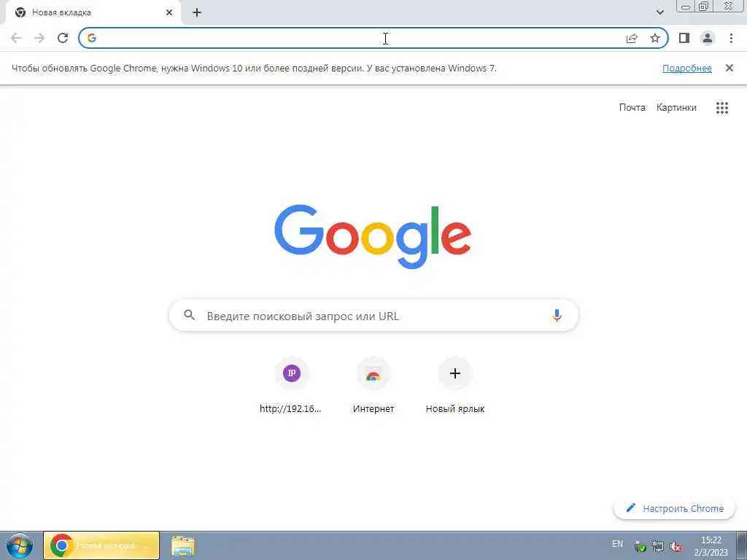The height and width of the screenshot is (560, 747).
Task: Open the network tray icon
Action: (657, 547)
